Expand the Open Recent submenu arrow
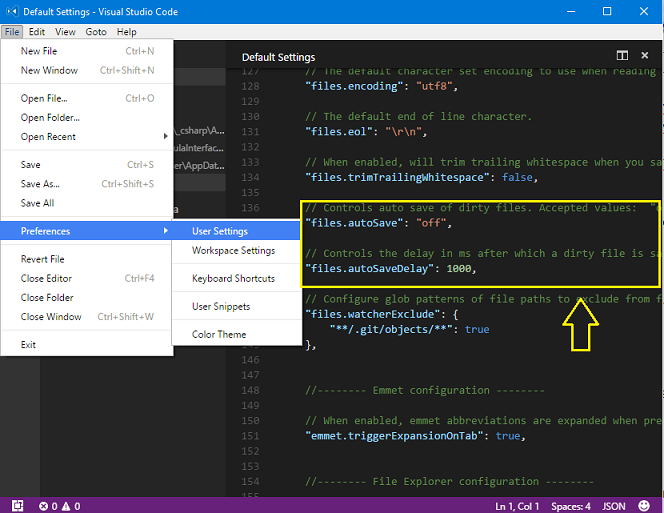 click(165, 136)
